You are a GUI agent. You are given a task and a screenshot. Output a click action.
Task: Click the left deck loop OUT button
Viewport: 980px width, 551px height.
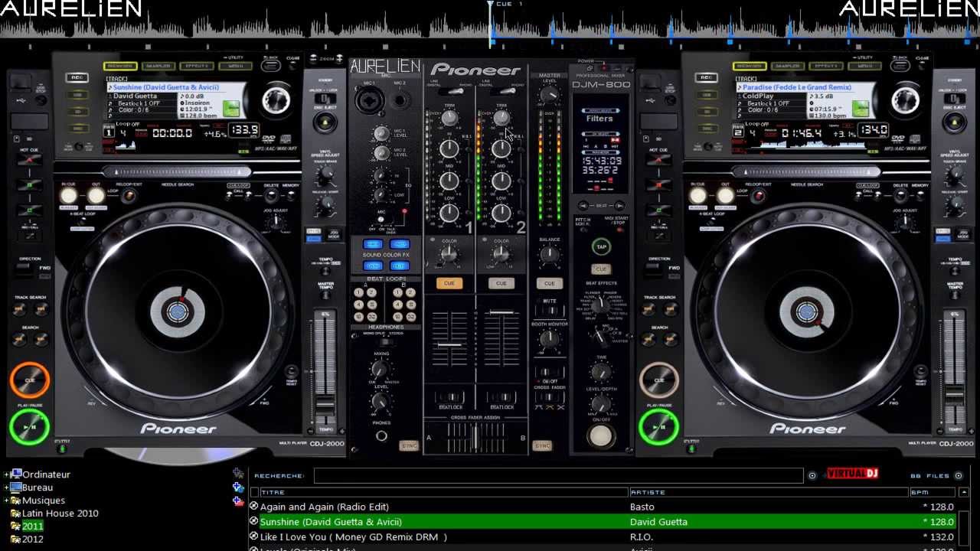click(96, 195)
